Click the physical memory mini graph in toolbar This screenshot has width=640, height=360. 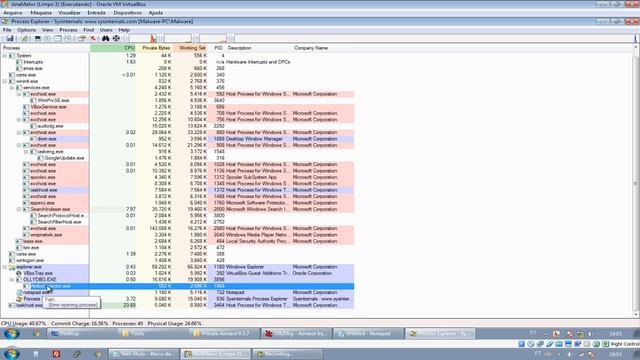213,38
